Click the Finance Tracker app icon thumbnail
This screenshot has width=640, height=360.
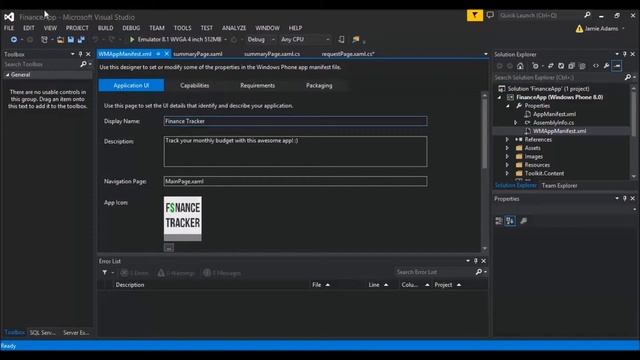pos(183,218)
